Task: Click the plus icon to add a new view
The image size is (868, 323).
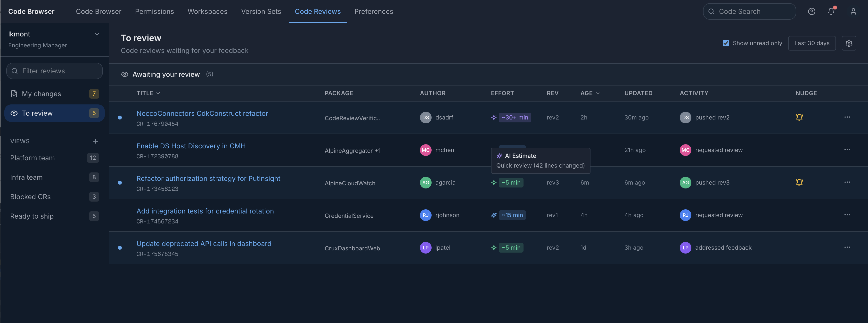Action: coord(95,141)
